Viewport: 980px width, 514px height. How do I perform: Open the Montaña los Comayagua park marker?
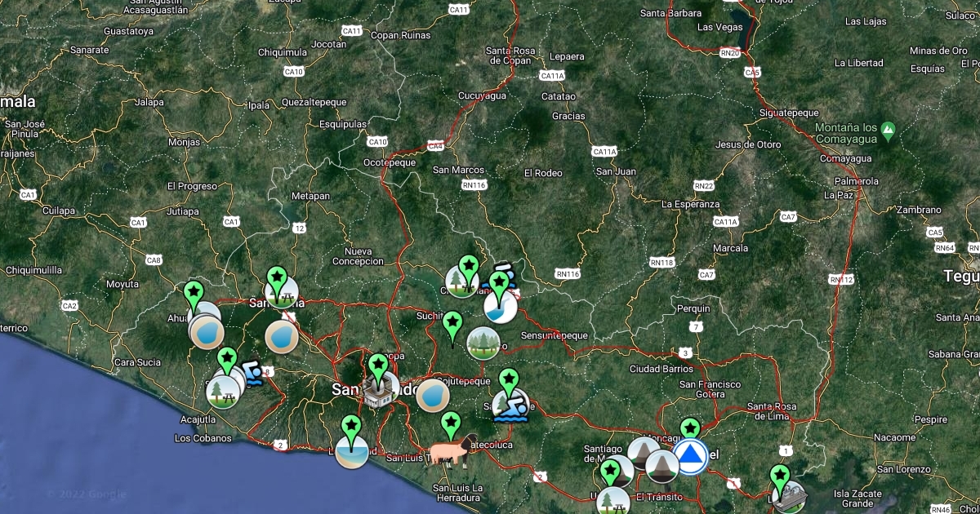[889, 129]
